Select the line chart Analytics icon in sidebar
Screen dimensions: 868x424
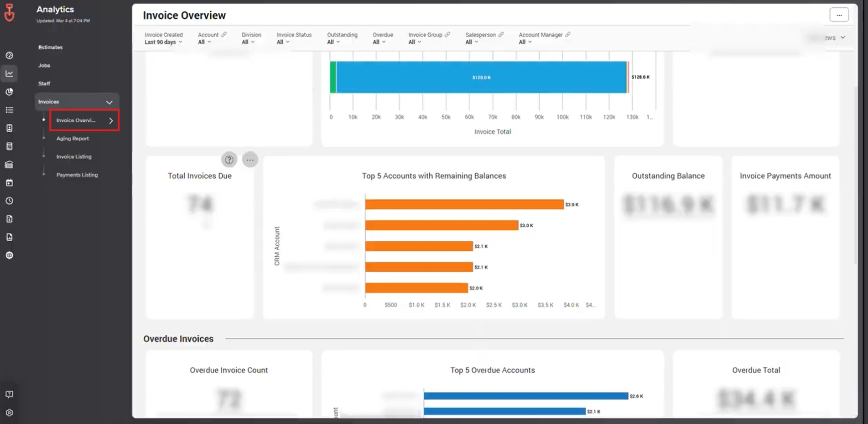click(x=9, y=73)
